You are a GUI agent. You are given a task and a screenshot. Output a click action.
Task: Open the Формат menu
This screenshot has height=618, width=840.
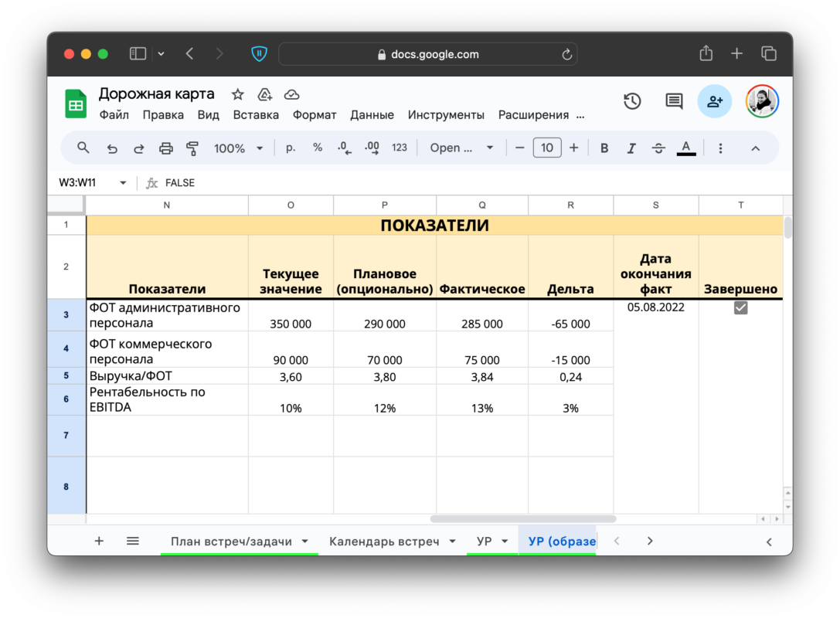(x=314, y=114)
